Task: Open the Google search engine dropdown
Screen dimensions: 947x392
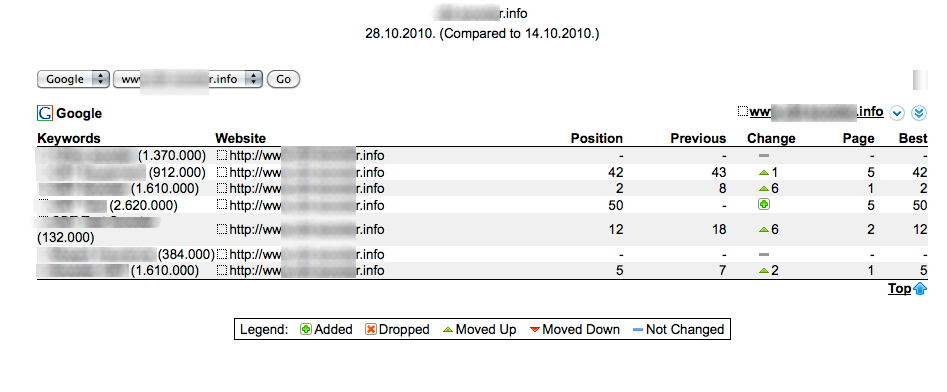Action: [x=73, y=79]
